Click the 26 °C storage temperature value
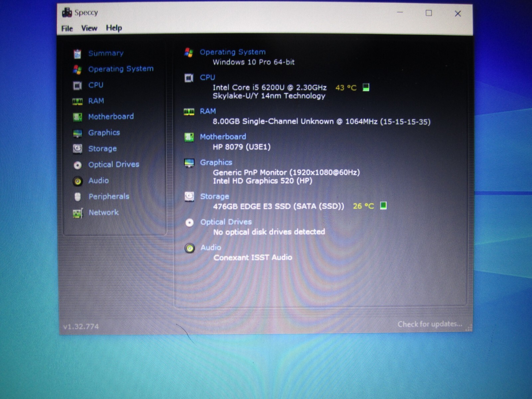 click(x=363, y=206)
